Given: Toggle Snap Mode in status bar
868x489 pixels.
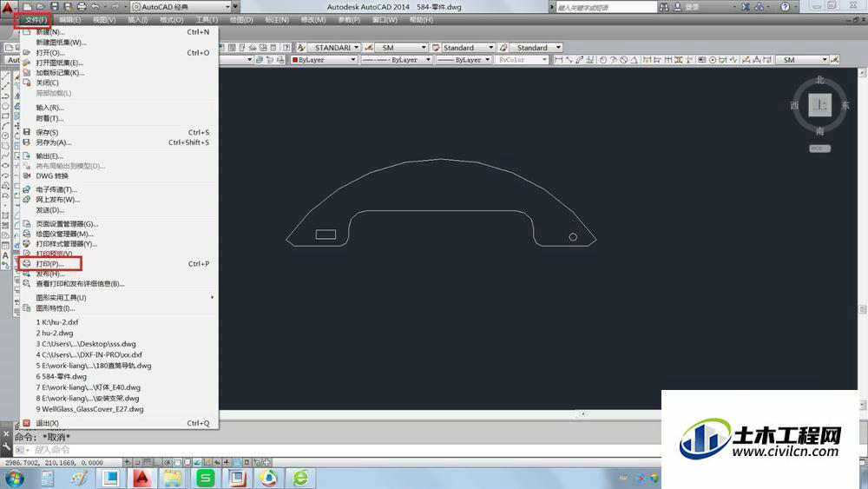Looking at the screenshot, I should [x=137, y=462].
